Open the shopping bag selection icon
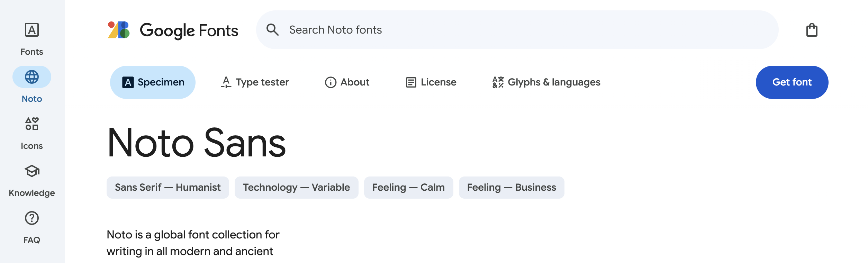Image resolution: width=868 pixels, height=263 pixels. (x=812, y=30)
